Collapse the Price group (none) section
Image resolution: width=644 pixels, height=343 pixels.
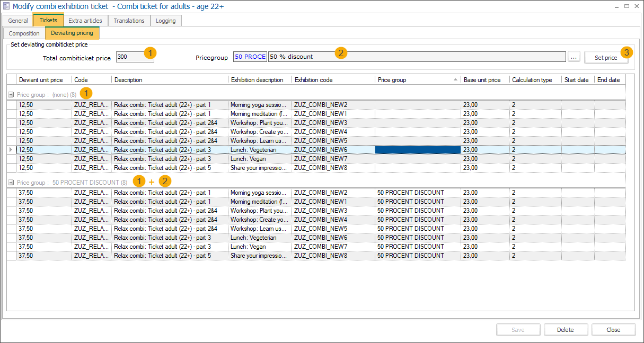click(11, 94)
